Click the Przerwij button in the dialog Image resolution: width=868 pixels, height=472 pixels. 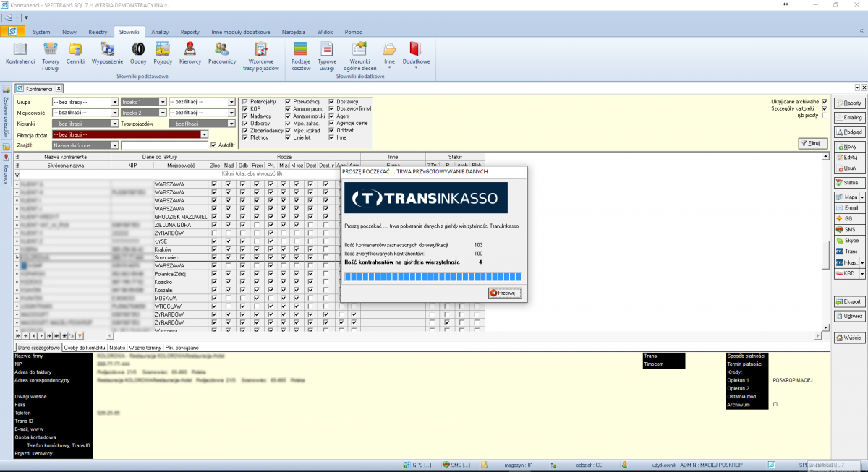506,293
